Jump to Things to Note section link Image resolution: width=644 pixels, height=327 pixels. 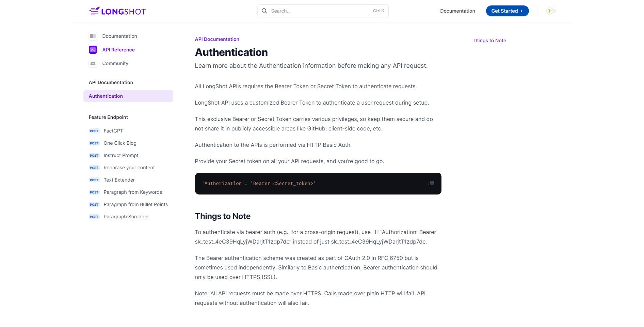(x=489, y=41)
